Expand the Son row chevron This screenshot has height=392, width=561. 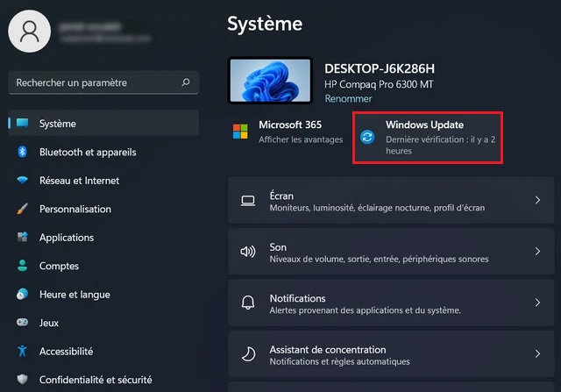tap(537, 252)
